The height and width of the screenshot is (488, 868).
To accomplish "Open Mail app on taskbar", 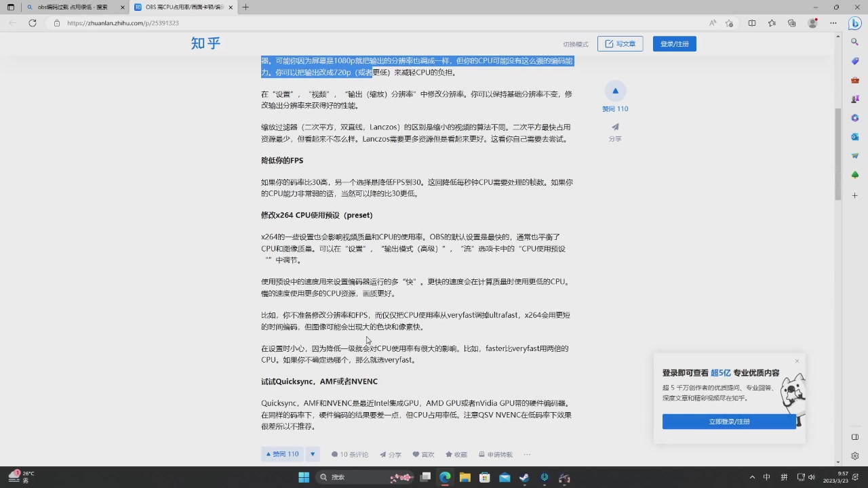I will tap(505, 477).
